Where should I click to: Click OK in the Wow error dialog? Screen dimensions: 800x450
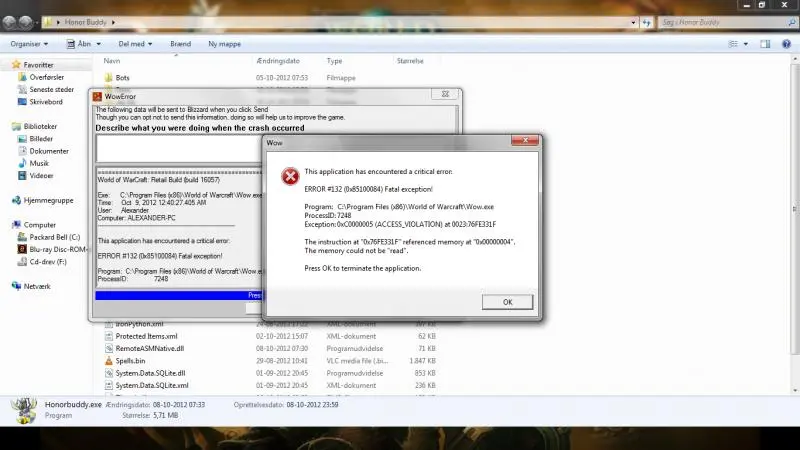pyautogui.click(x=507, y=302)
